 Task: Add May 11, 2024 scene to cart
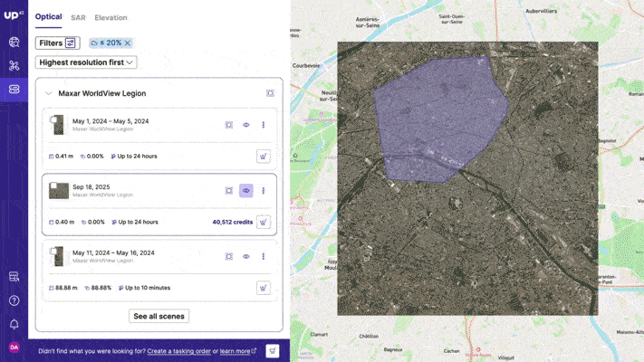click(264, 288)
